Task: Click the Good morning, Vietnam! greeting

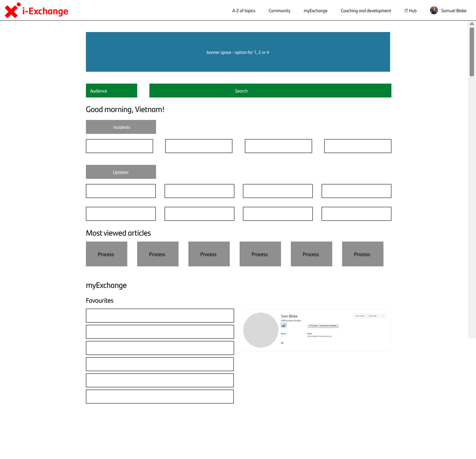Action: click(125, 110)
